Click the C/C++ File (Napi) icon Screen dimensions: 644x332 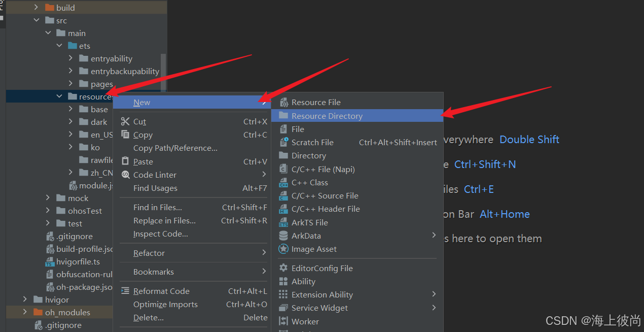(x=283, y=169)
